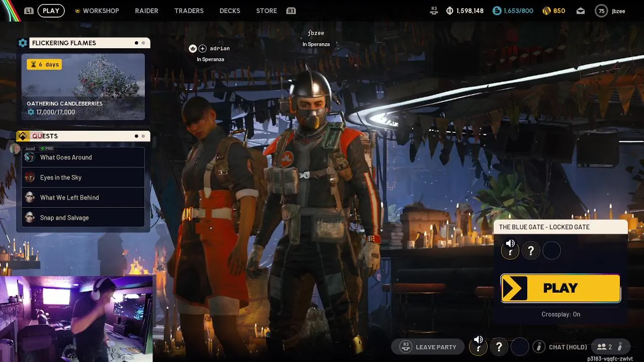The image size is (644, 362).
Task: Click the Eyes in the Sky quest giver icon
Action: 30,177
